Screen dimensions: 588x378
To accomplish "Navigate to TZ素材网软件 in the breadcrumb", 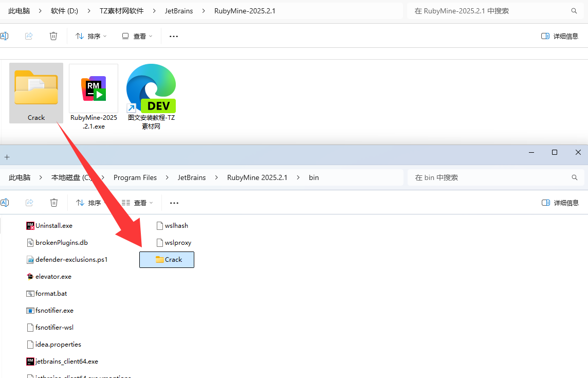I will [x=121, y=11].
